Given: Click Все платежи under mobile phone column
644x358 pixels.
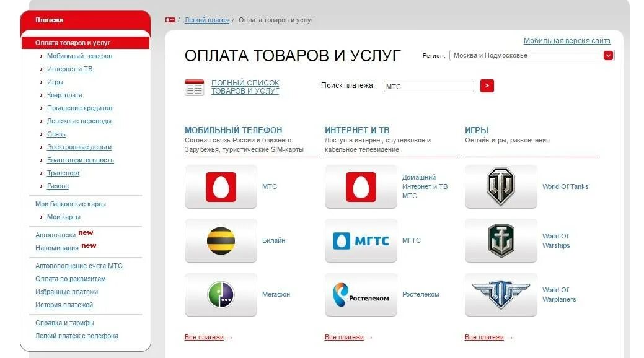Looking at the screenshot, I should [x=204, y=337].
